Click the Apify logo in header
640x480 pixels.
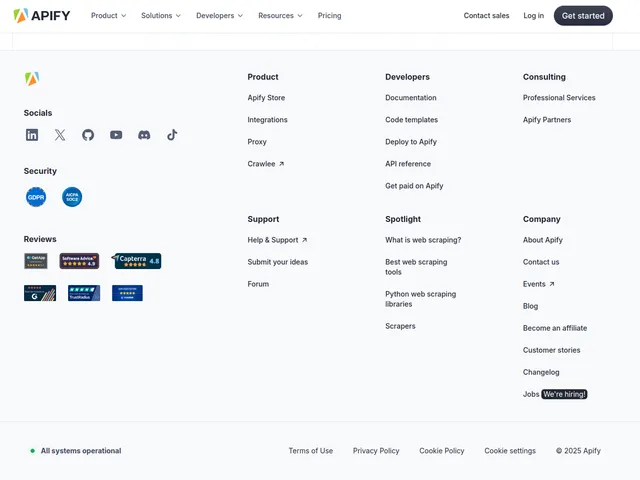click(42, 16)
